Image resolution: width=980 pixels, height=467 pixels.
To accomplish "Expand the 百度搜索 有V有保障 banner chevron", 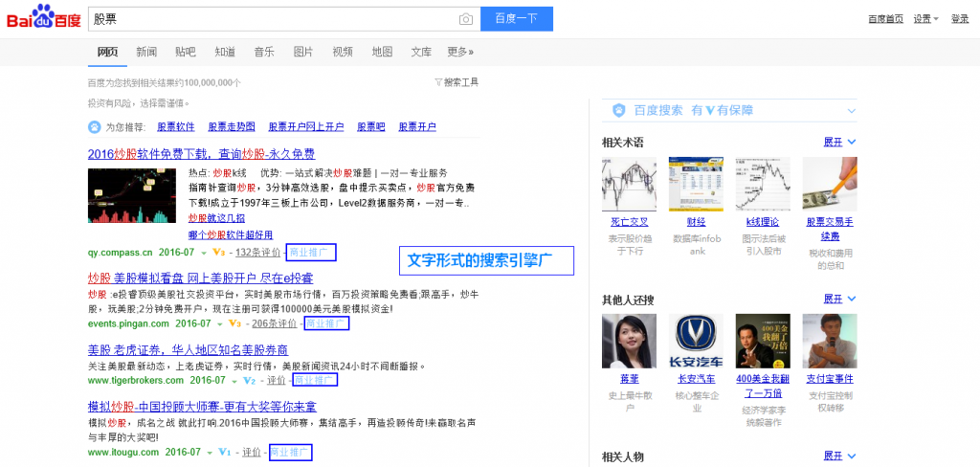I will click(x=851, y=111).
